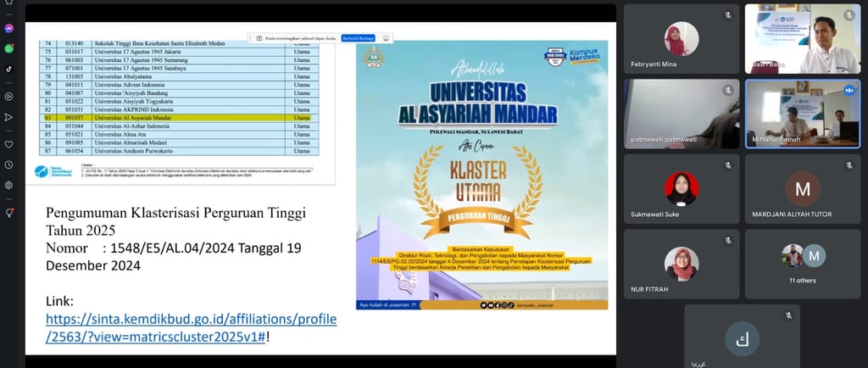Click code 031017 in the table
This screenshot has width=868, height=368.
[75, 52]
